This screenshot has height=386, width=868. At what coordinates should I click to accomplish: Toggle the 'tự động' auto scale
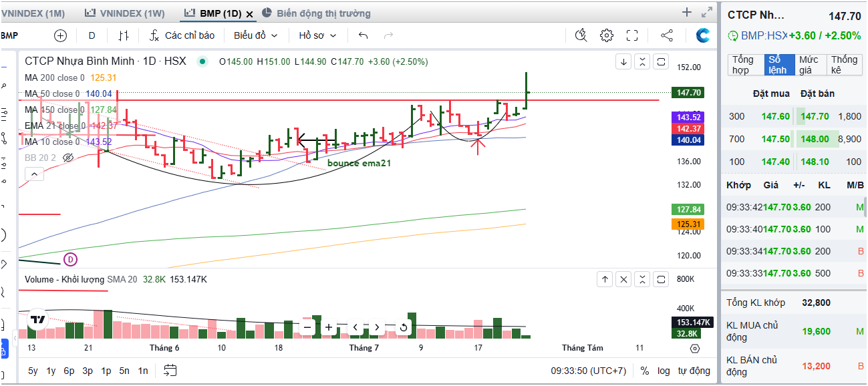pyautogui.click(x=694, y=371)
